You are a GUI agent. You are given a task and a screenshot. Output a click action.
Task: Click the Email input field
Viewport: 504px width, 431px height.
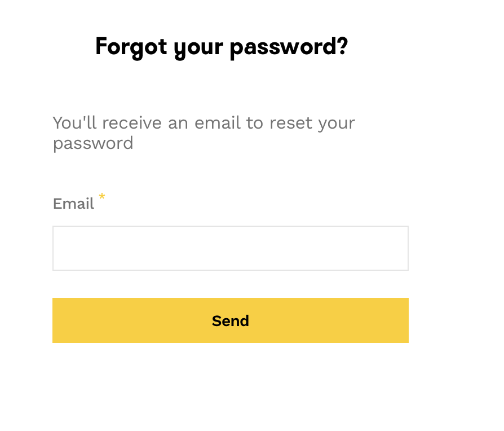pyautogui.click(x=230, y=248)
